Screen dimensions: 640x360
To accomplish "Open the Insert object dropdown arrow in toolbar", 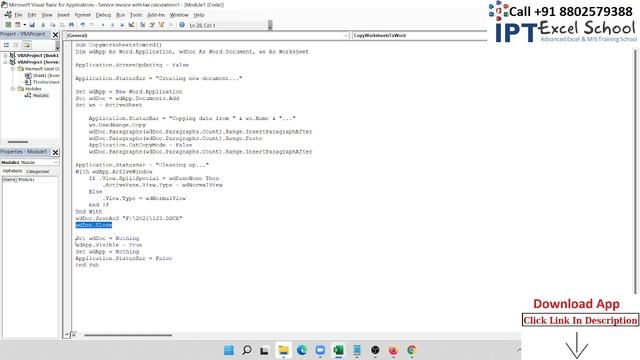I will [x=24, y=25].
